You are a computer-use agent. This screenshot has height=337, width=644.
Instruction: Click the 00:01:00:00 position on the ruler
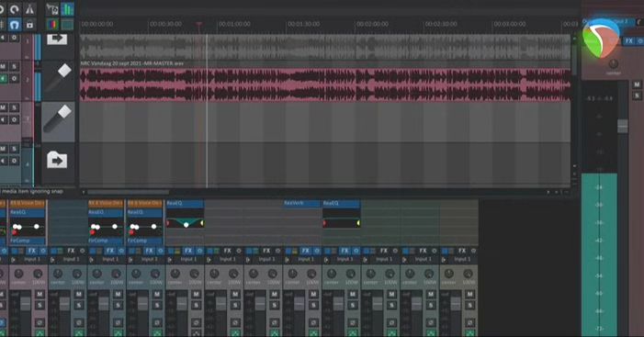[234, 24]
